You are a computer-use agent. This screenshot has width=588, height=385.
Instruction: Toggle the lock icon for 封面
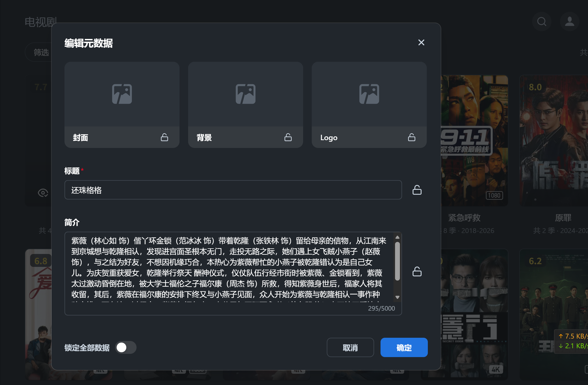[164, 137]
